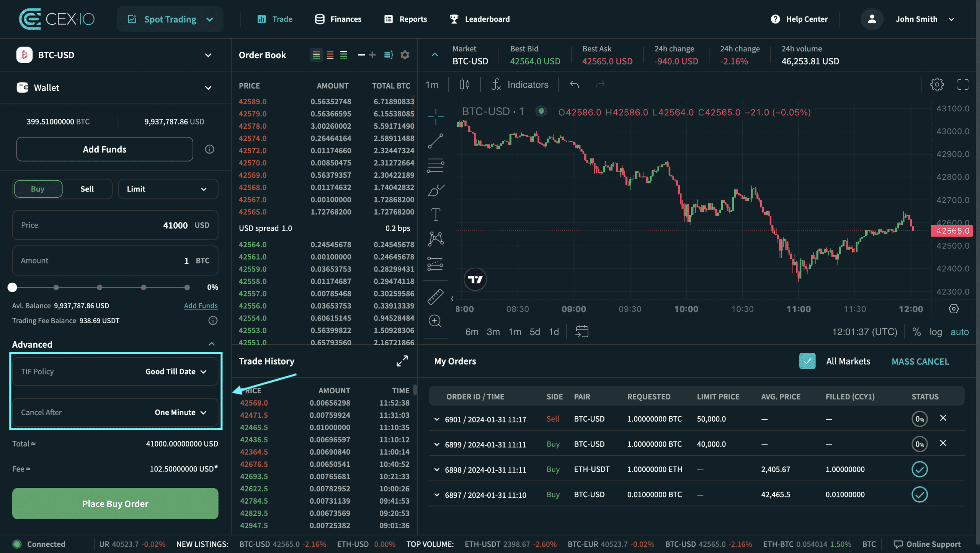Select the forecasting position tool
Image resolution: width=980 pixels, height=553 pixels.
436,263
